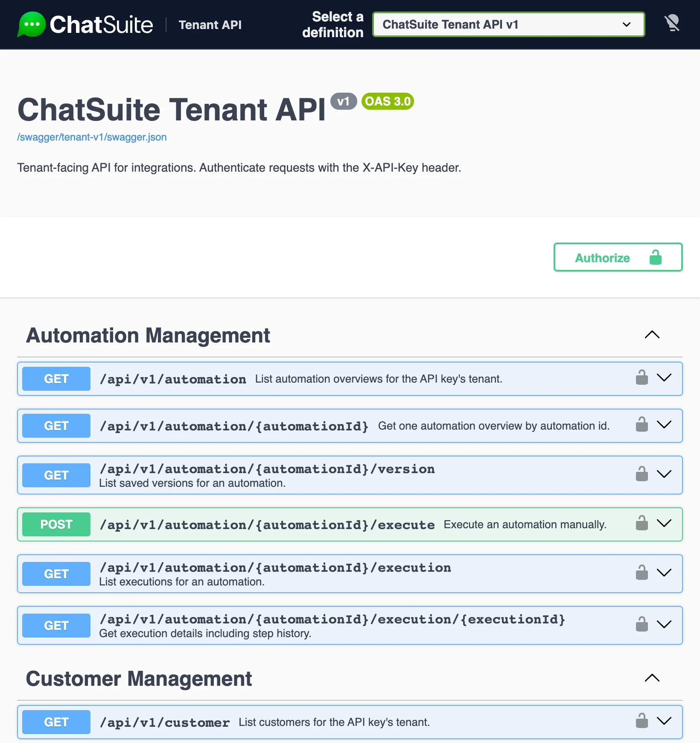The image size is (700, 743).
Task: Click the /api/v1/automation/{automationId}/execution/{executionId} path
Action: coord(332,619)
